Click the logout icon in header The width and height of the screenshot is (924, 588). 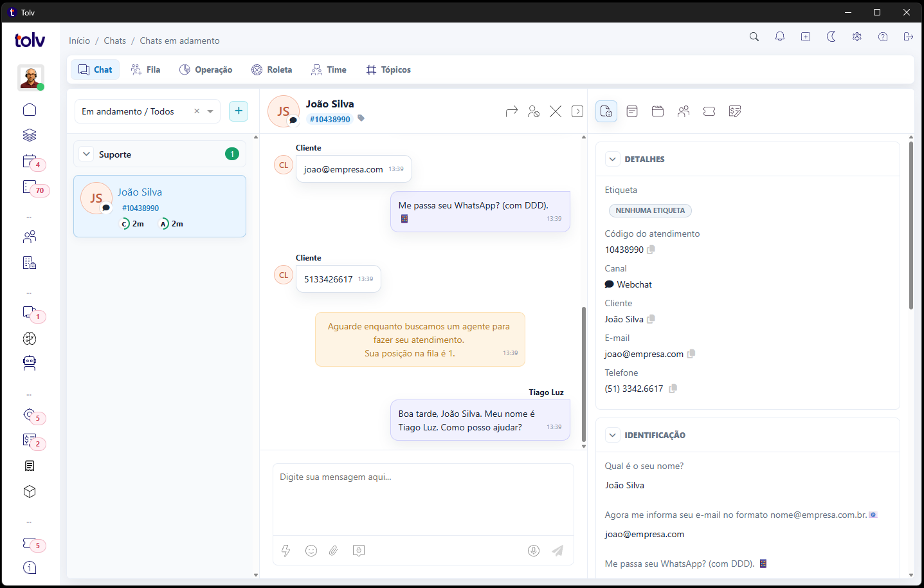[909, 37]
